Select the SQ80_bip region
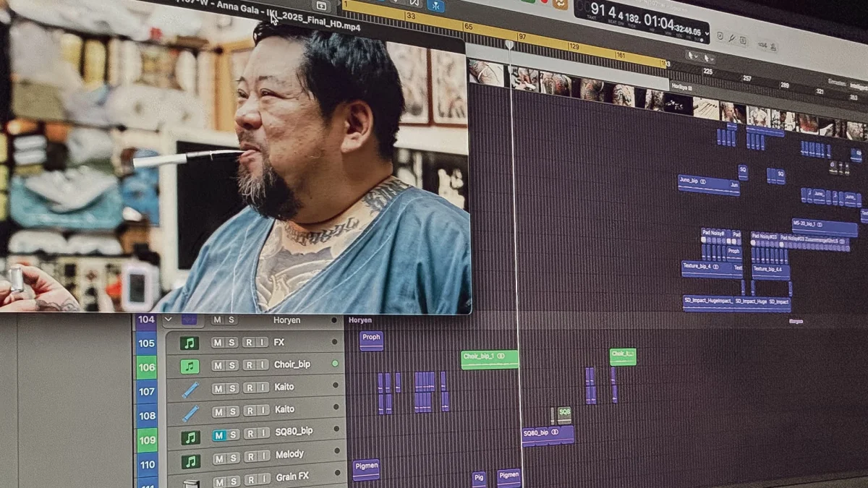The width and height of the screenshot is (868, 488). [548, 435]
